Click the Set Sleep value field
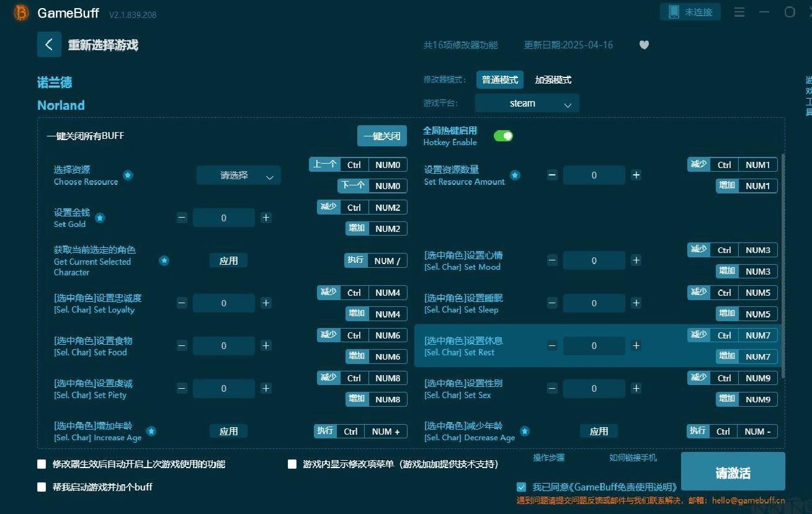Image resolution: width=812 pixels, height=514 pixels. [594, 303]
